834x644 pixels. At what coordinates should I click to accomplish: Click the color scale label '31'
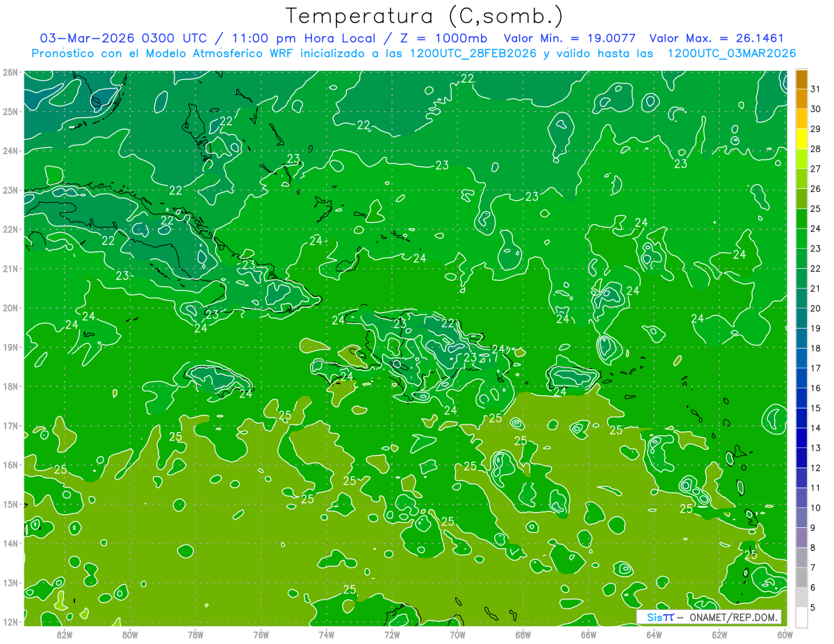(816, 90)
